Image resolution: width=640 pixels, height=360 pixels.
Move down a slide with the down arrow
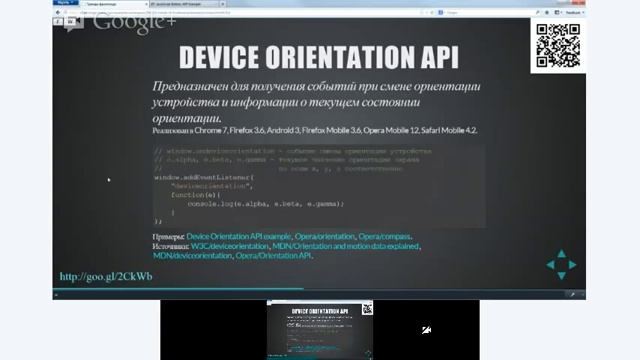coord(562,276)
